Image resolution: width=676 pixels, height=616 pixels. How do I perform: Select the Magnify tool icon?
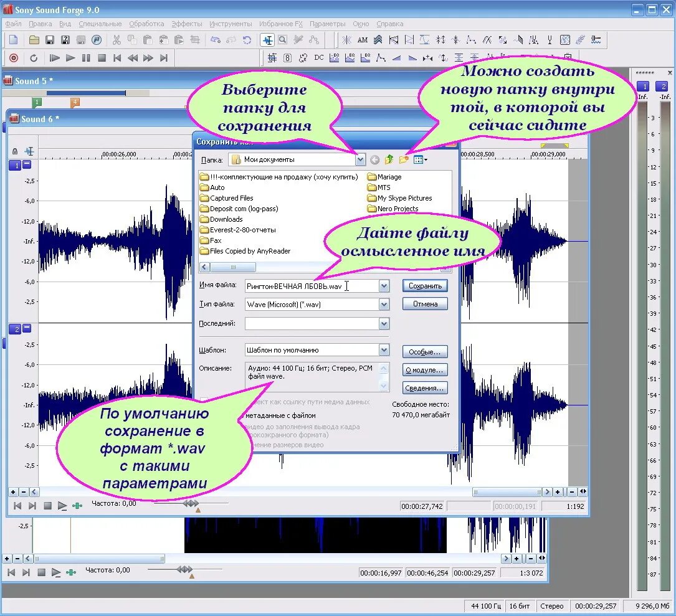point(283,40)
